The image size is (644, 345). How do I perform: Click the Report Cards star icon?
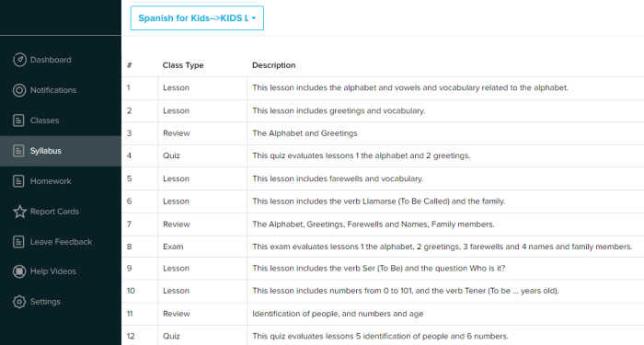19,212
